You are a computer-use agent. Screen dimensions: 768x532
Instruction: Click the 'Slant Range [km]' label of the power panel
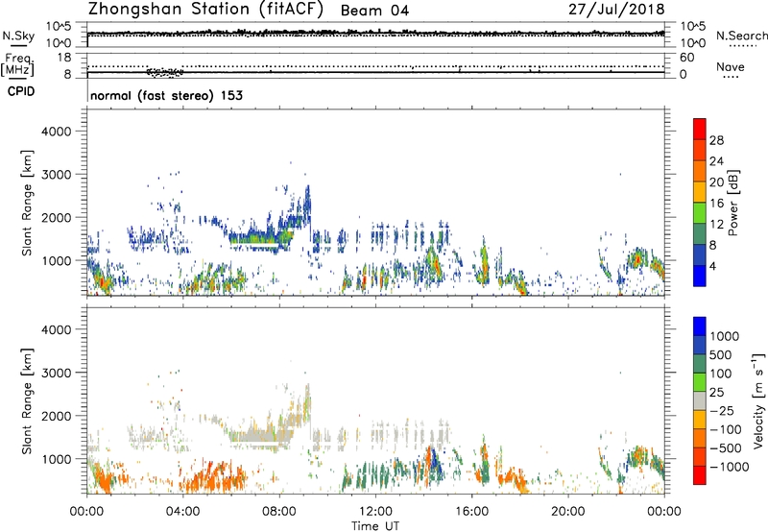[x=27, y=204]
